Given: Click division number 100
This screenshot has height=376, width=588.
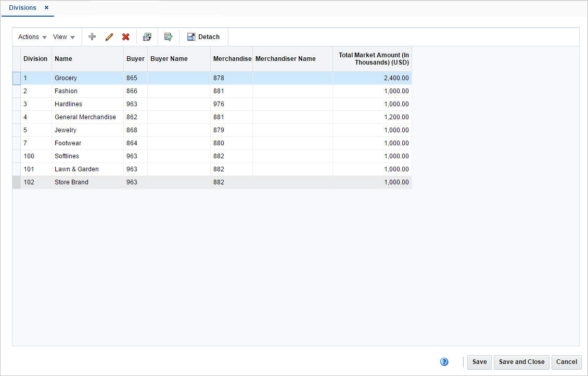Looking at the screenshot, I should 36,156.
